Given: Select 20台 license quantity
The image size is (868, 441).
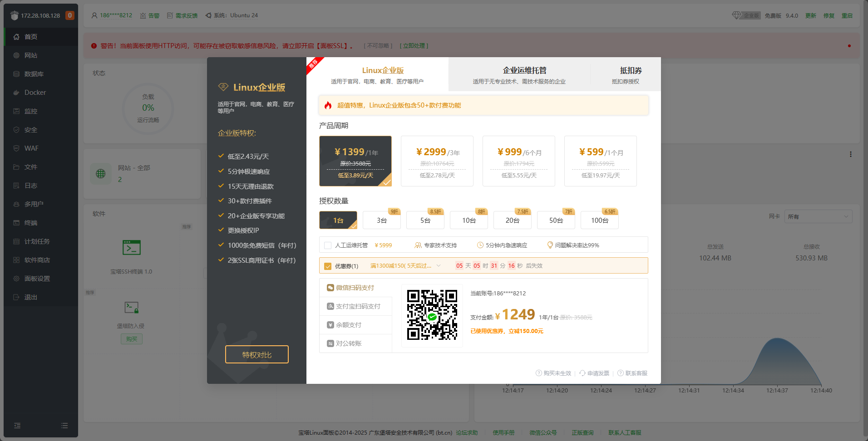Looking at the screenshot, I should tap(513, 220).
